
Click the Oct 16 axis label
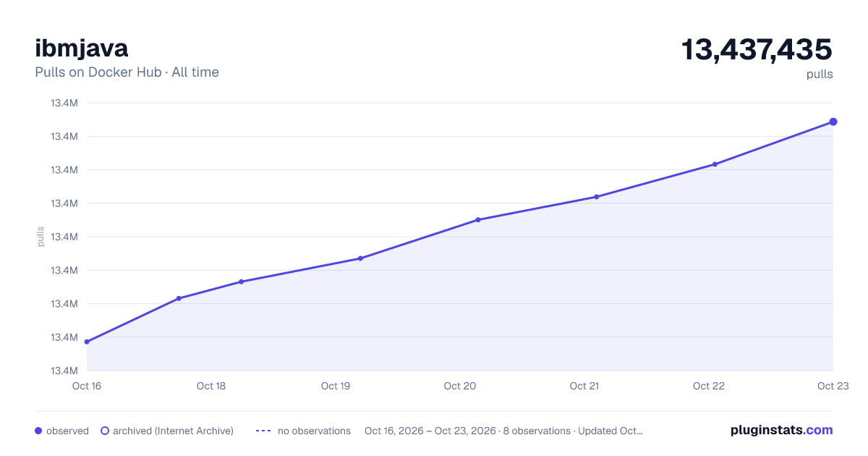87,386
